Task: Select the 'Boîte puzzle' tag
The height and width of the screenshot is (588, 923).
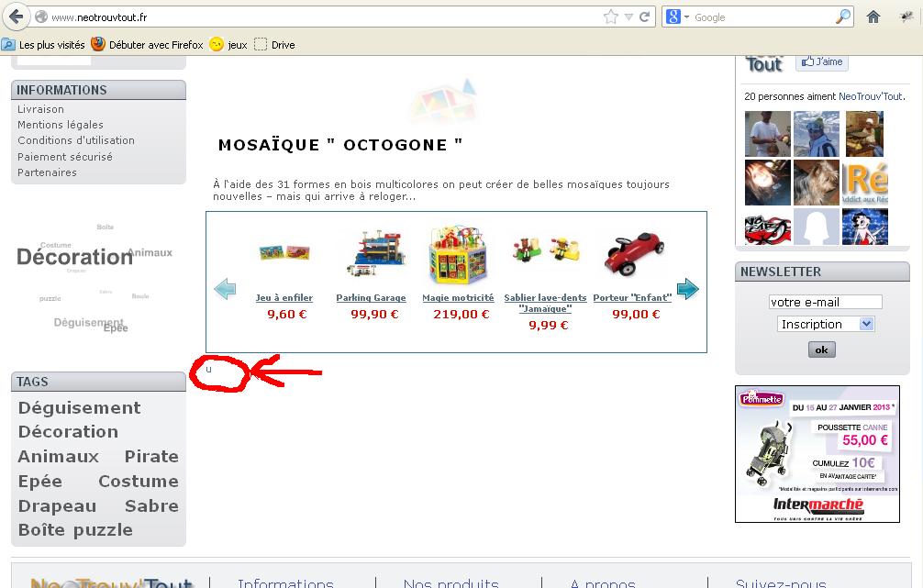Action: tap(75, 530)
